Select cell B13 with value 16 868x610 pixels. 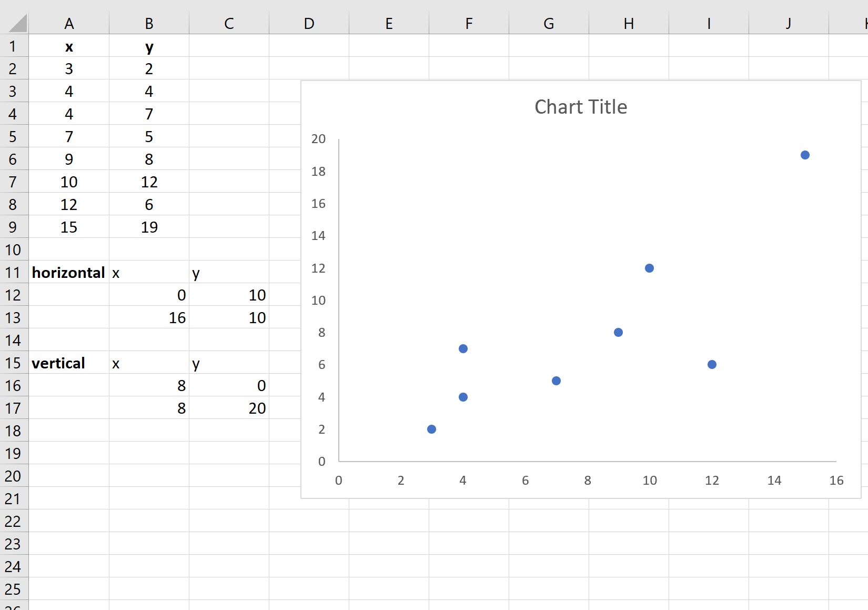point(149,317)
